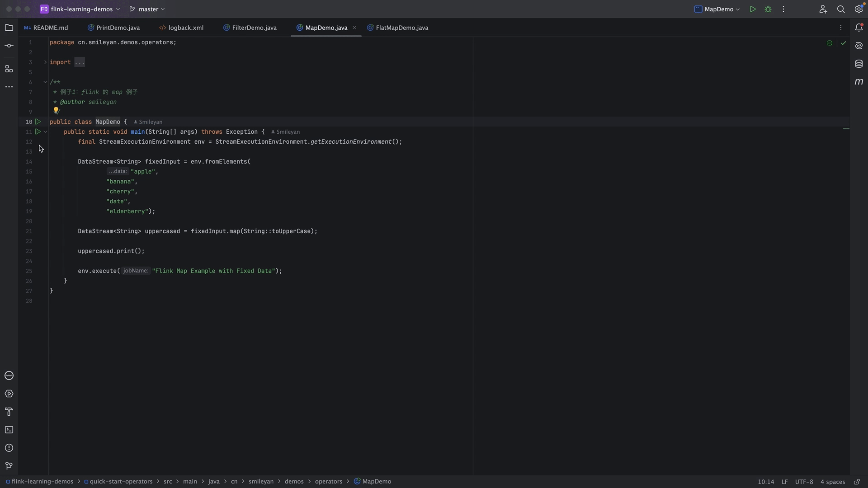Open the Terminal tool window

coord(9,430)
